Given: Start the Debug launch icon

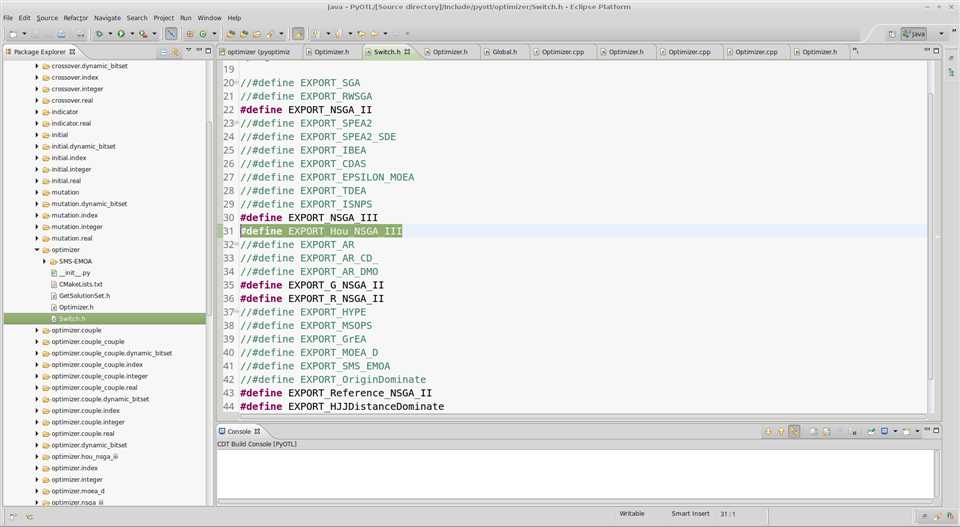Looking at the screenshot, I should [x=99, y=34].
